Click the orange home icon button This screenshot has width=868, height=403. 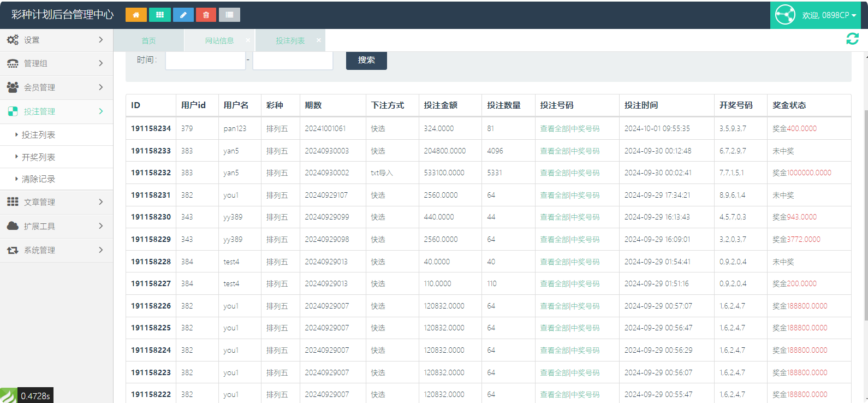pyautogui.click(x=136, y=15)
